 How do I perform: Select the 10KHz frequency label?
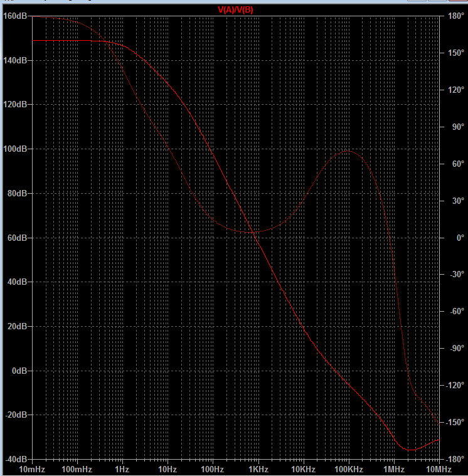303,469
